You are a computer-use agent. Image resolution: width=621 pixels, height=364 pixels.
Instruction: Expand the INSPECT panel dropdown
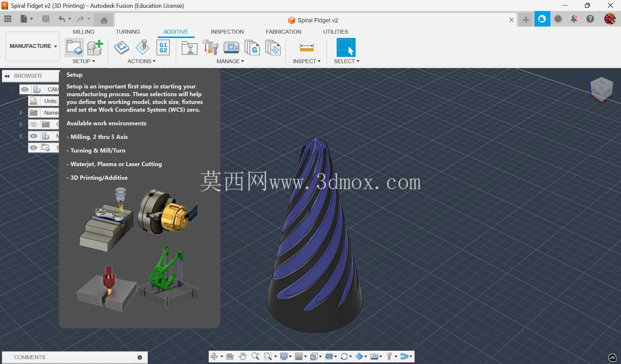307,61
